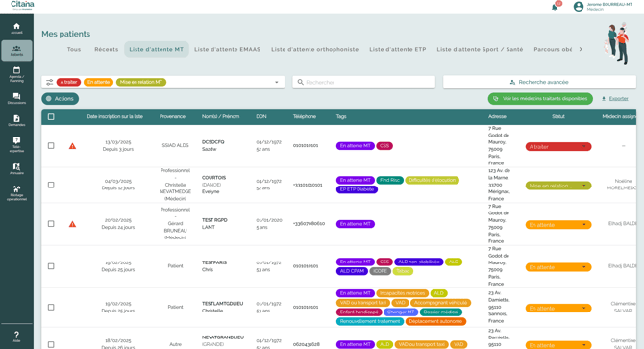The width and height of the screenshot is (644, 349).
Task: Click the EP ETP Diabète tag
Action: coord(357,189)
